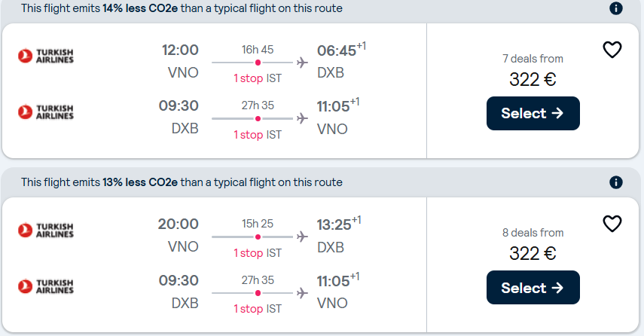Open info icon for 14% less CO2e
The image size is (644, 336).
615,8
